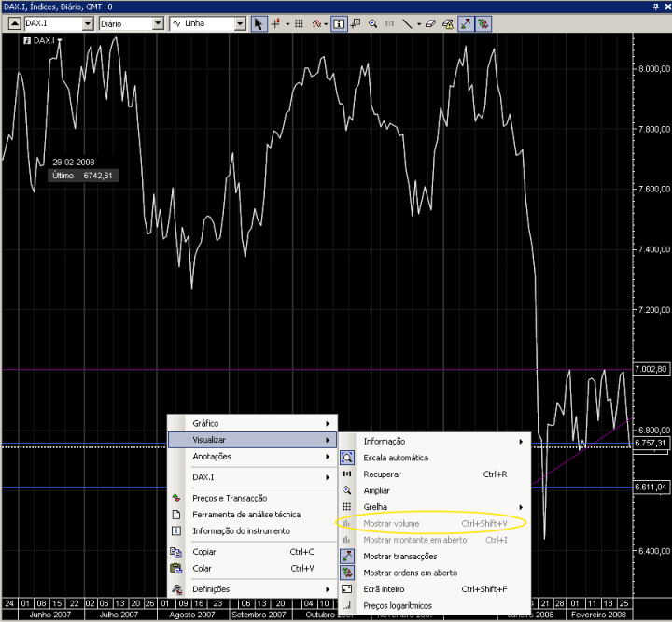Pick the eraser tool

tap(430, 23)
